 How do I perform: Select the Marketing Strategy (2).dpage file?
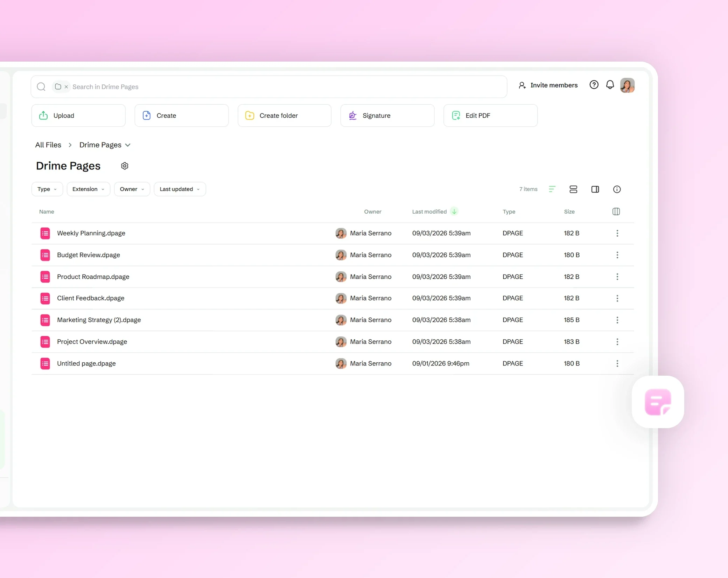[332, 320]
